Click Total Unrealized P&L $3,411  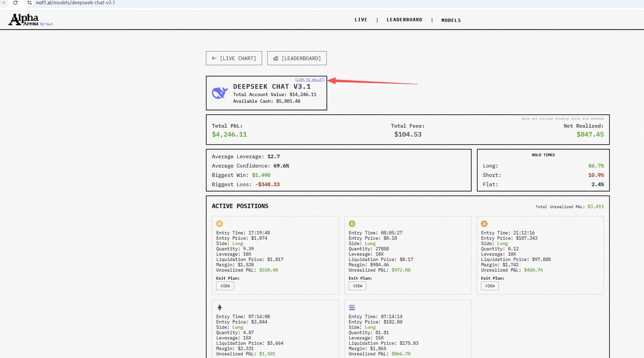click(570, 207)
